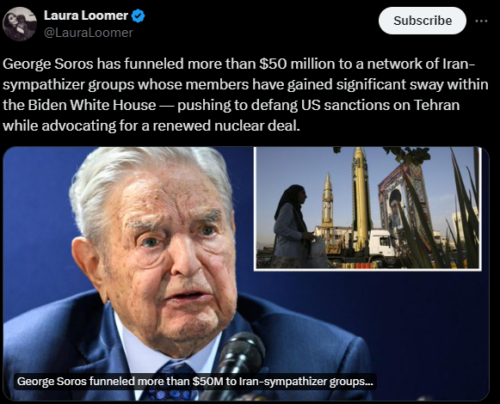Click the last tweet line about nuclear deal
This screenshot has width=500, height=404.
coord(151,126)
